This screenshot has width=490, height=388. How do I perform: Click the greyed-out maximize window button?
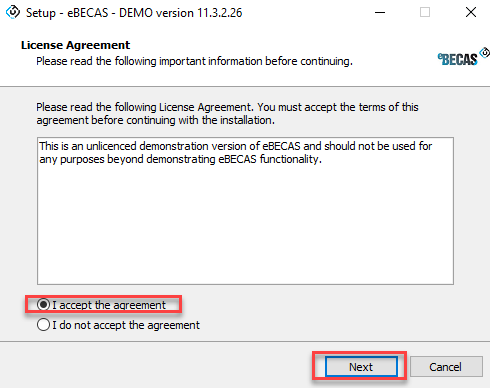(425, 12)
